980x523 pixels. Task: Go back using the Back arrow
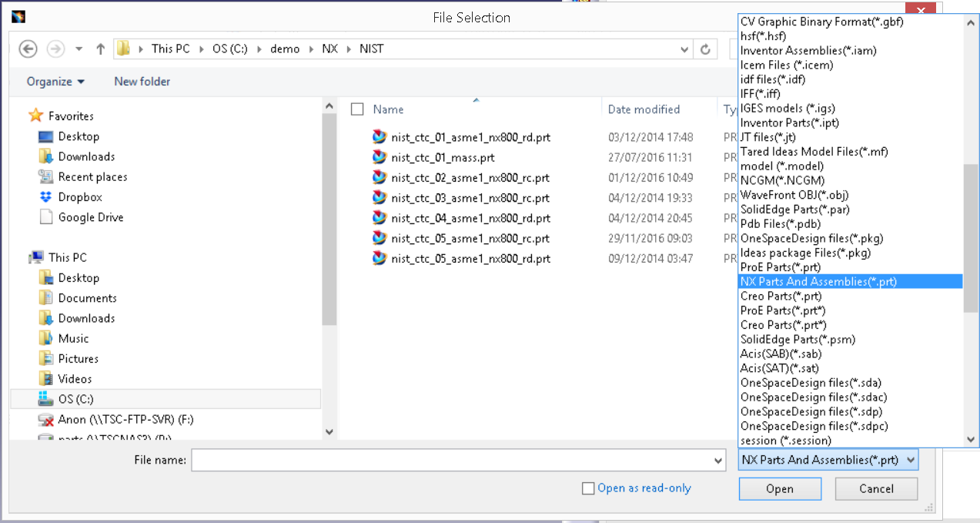[28, 49]
